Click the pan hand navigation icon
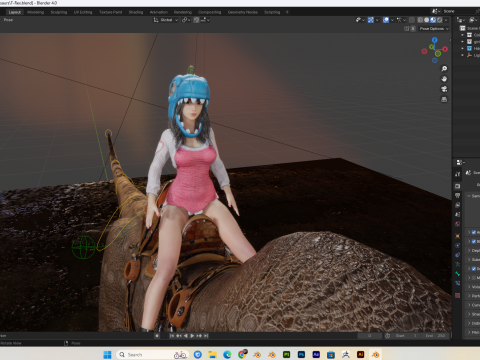Viewport: 480px width, 360px height. tap(444, 79)
